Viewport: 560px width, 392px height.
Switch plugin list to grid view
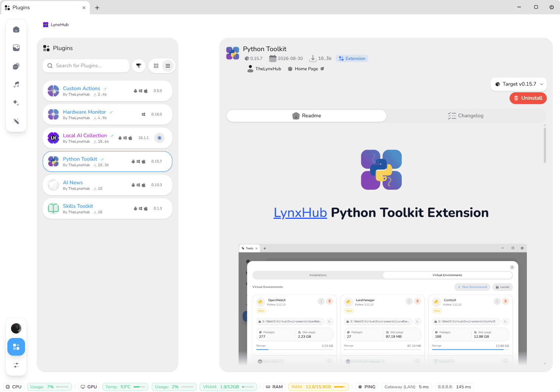click(x=156, y=66)
